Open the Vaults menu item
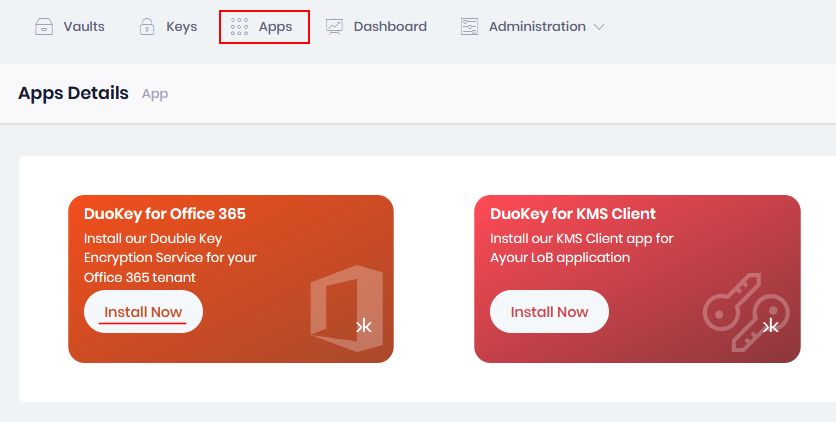 (70, 27)
